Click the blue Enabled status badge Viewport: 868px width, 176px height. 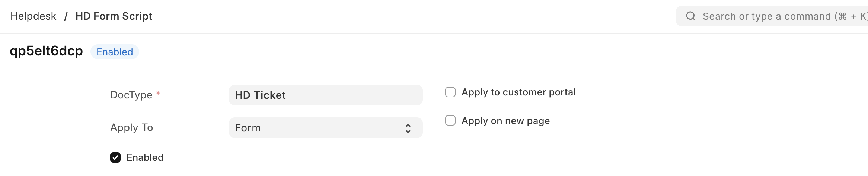(x=115, y=52)
